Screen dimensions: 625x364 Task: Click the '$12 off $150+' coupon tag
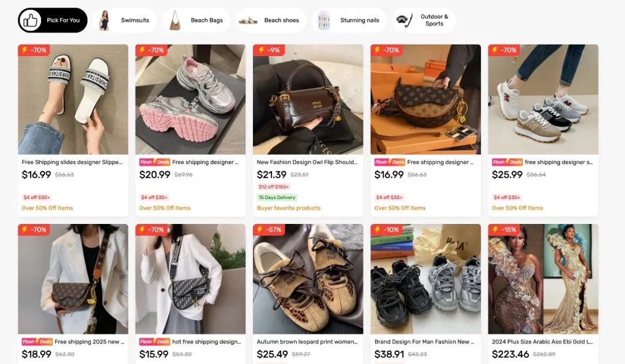click(274, 187)
